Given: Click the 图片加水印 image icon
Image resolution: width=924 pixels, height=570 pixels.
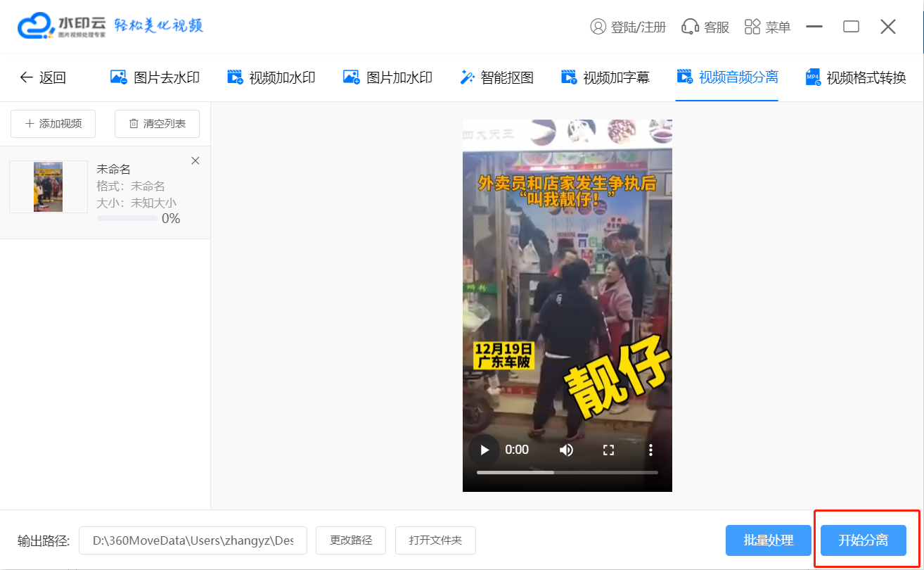Looking at the screenshot, I should 351,77.
